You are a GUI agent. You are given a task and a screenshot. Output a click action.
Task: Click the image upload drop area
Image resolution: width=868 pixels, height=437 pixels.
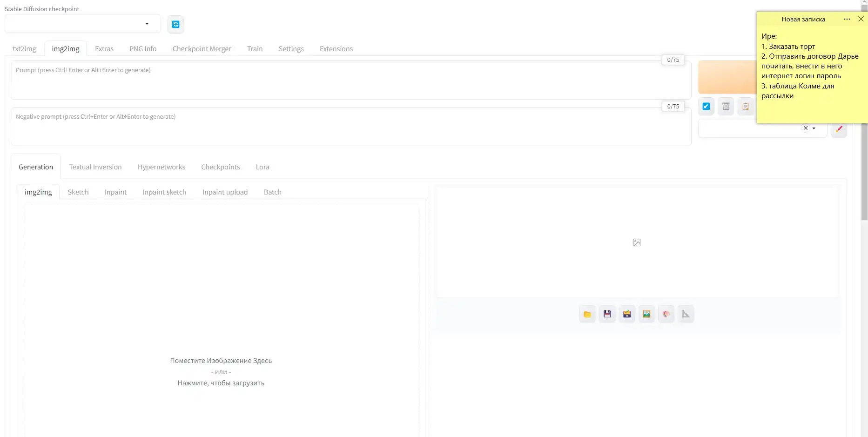(221, 321)
